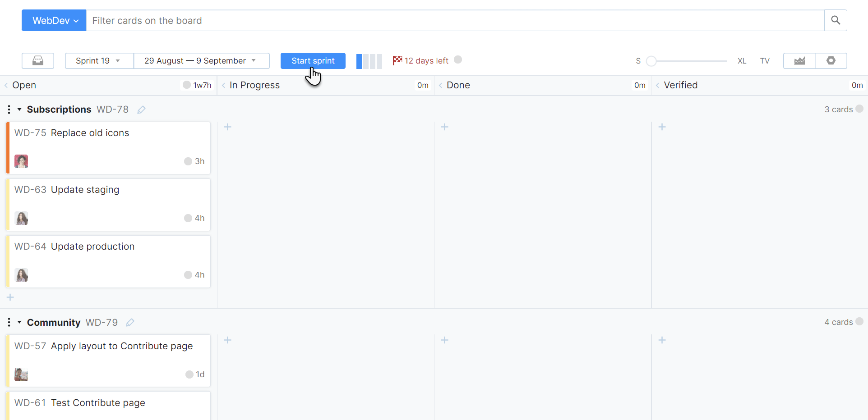Click the Community swimlane title
Screen dimensions: 868x420
54,323
